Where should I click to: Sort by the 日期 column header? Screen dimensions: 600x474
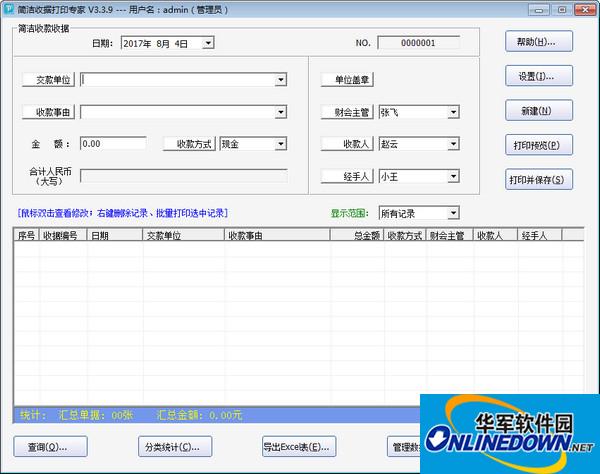coord(115,235)
